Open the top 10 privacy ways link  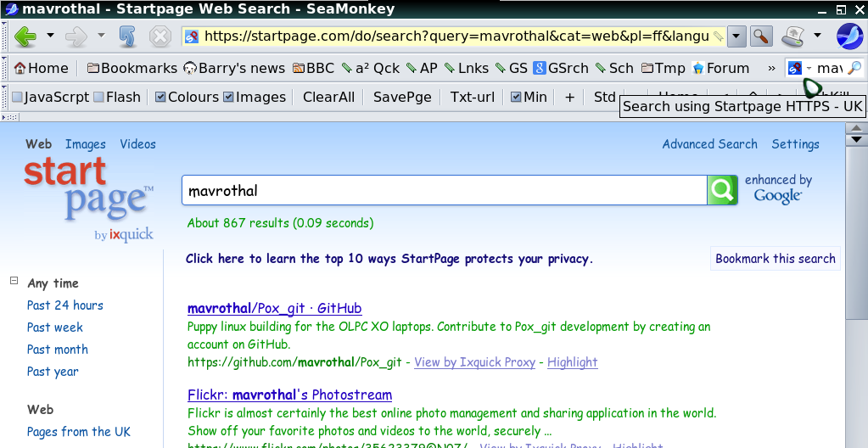point(389,259)
